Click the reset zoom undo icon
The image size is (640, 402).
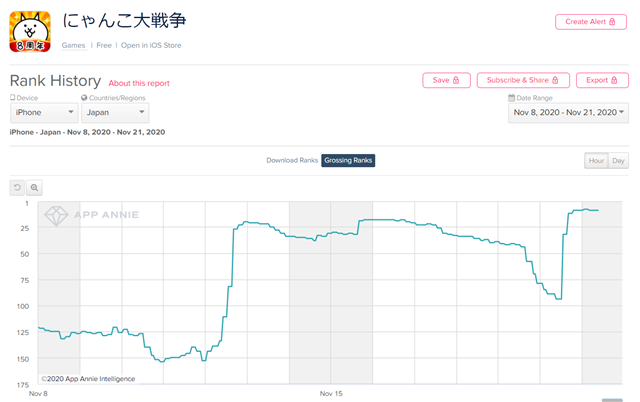coord(17,188)
